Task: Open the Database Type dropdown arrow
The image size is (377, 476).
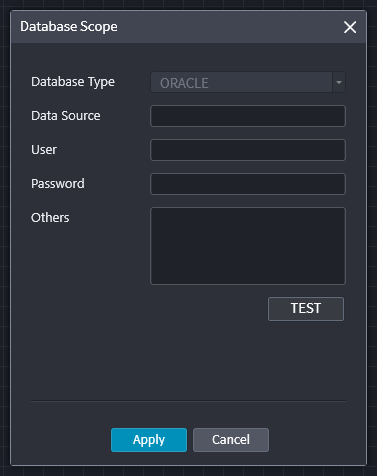Action: tap(339, 82)
